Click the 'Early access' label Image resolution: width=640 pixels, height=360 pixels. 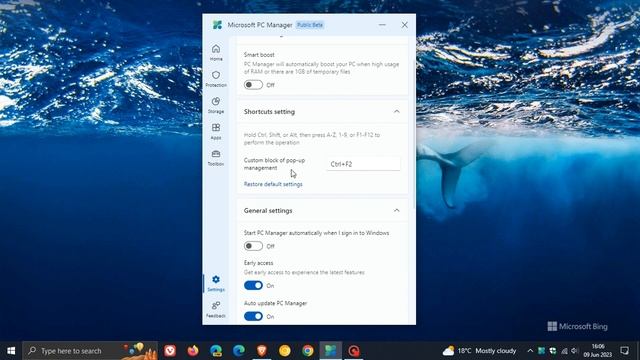pyautogui.click(x=258, y=263)
